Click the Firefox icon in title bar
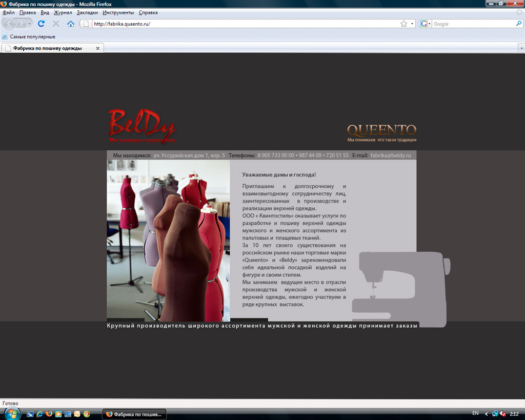This screenshot has width=525, height=420. [4, 4]
